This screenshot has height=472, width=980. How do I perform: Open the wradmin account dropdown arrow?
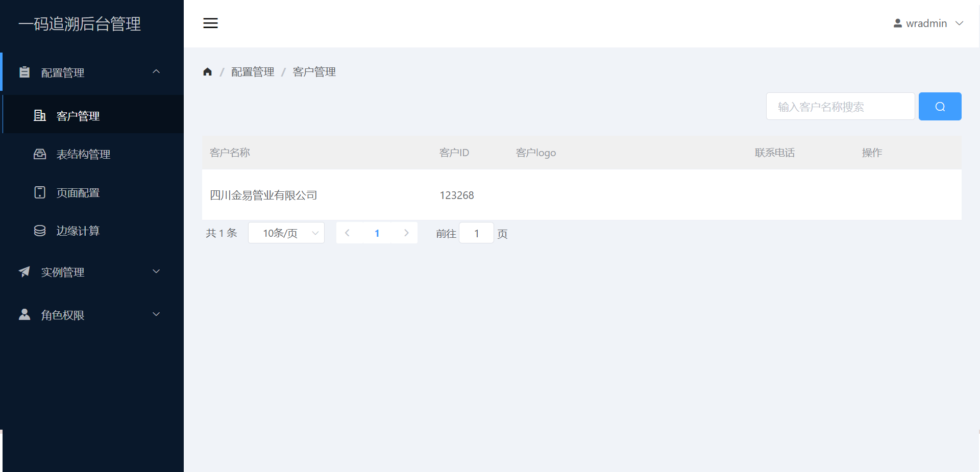tap(959, 23)
